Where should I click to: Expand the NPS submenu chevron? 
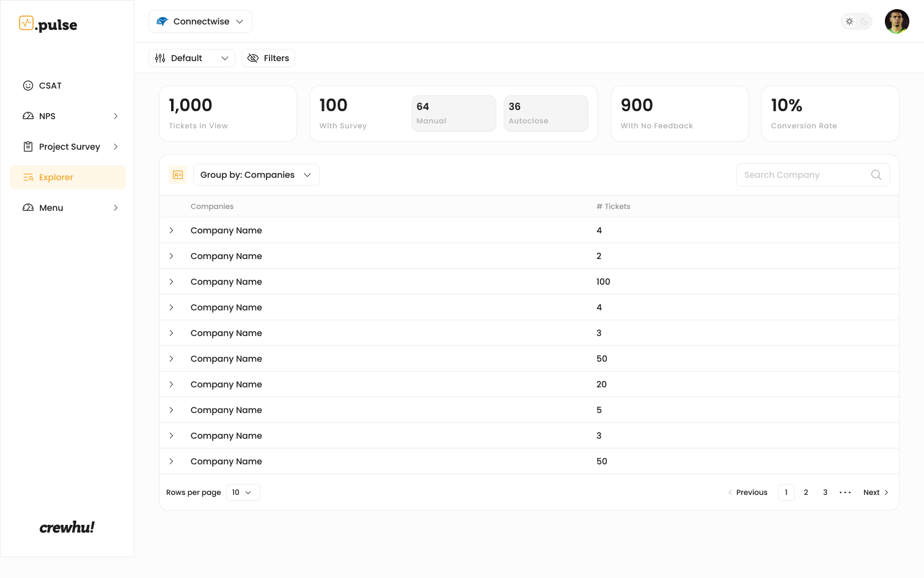pos(116,116)
